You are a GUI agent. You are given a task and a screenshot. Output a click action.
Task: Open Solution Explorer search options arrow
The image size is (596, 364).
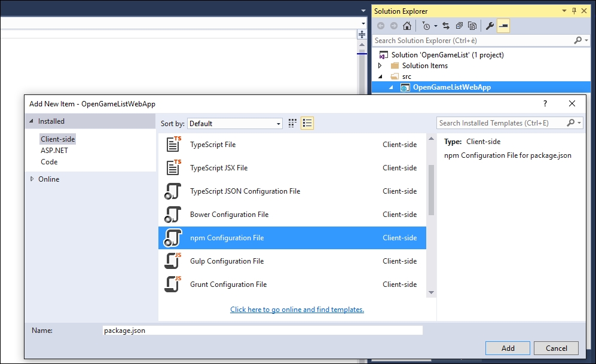(x=586, y=40)
